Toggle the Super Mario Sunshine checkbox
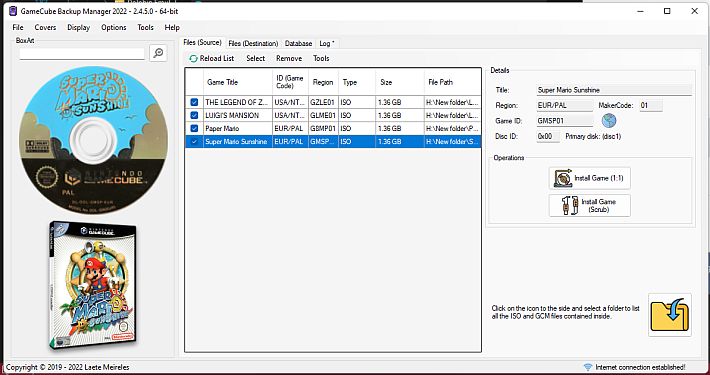 (194, 142)
